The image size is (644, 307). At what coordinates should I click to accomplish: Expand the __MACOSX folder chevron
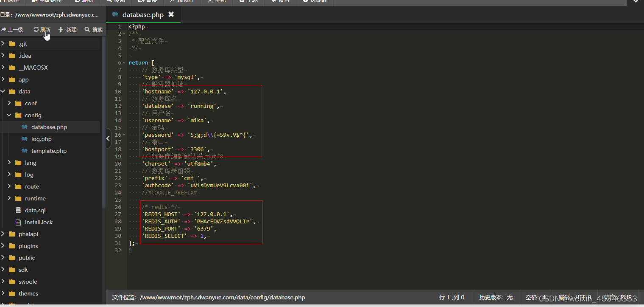pos(3,68)
